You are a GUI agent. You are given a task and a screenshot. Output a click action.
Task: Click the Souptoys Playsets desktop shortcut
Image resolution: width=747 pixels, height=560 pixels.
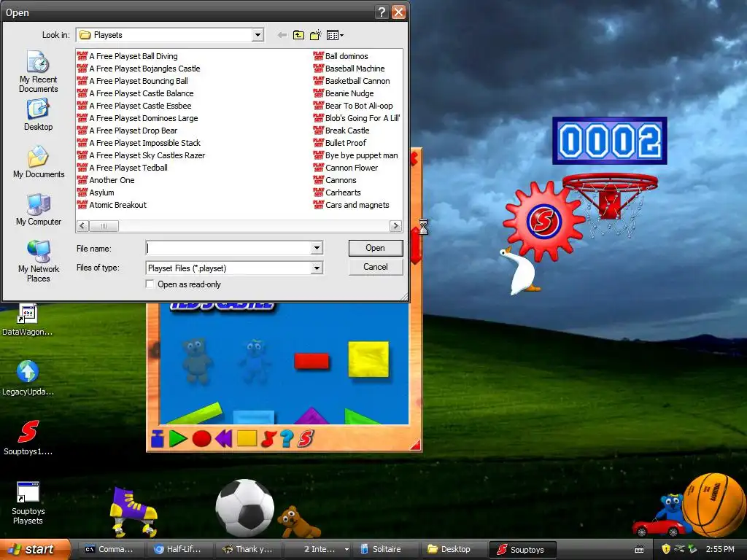28,503
